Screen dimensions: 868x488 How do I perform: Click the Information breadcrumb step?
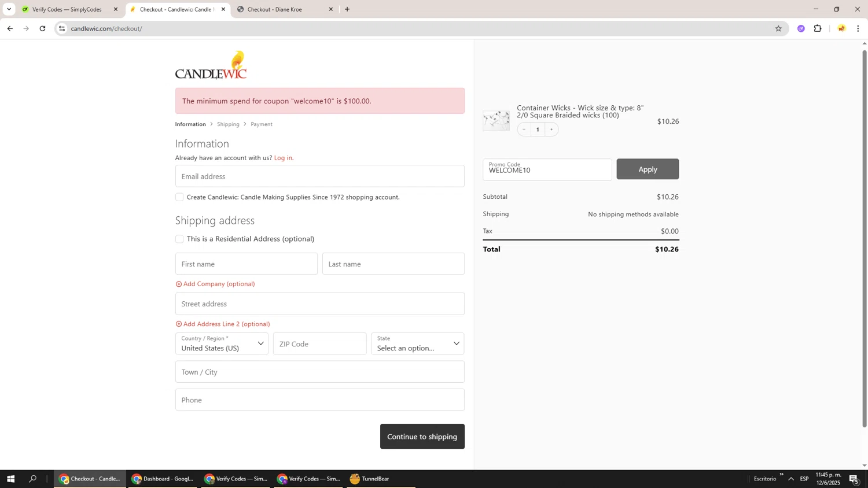click(x=190, y=124)
